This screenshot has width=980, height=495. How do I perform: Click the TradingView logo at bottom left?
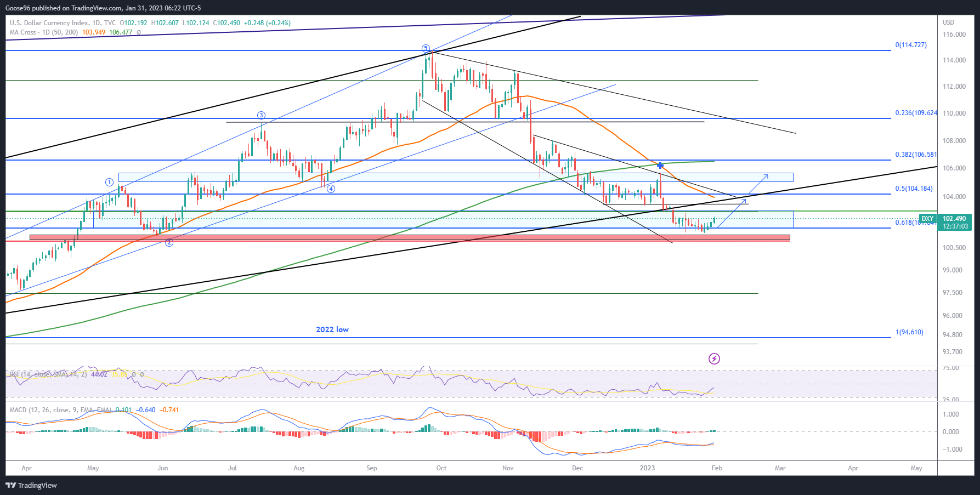pos(31,485)
